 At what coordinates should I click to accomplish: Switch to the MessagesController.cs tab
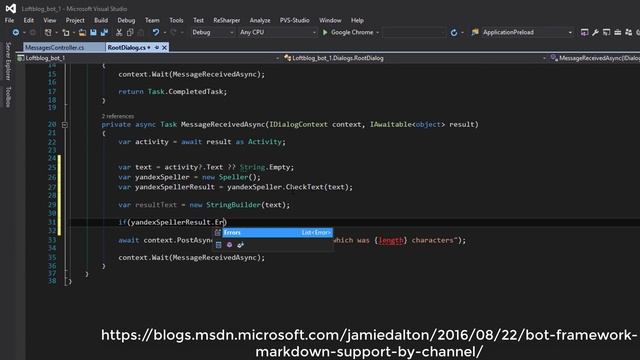[x=64, y=48]
